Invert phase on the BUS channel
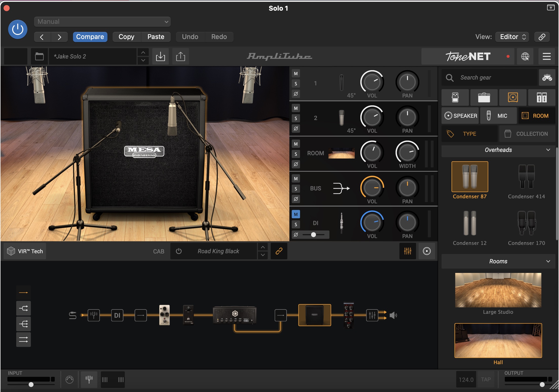The height and width of the screenshot is (392, 559). click(296, 199)
